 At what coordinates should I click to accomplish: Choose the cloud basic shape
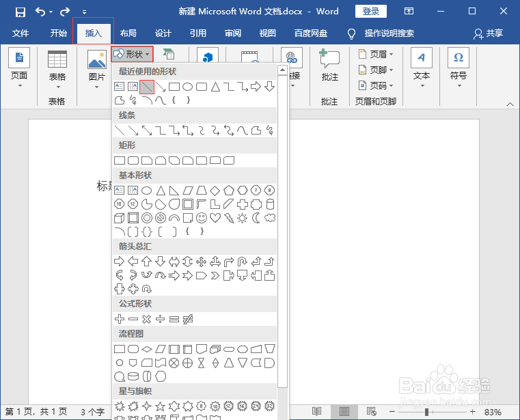270,218
